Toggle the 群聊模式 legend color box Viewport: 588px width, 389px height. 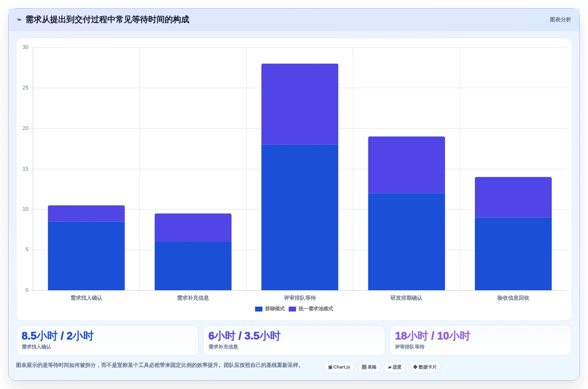(259, 309)
